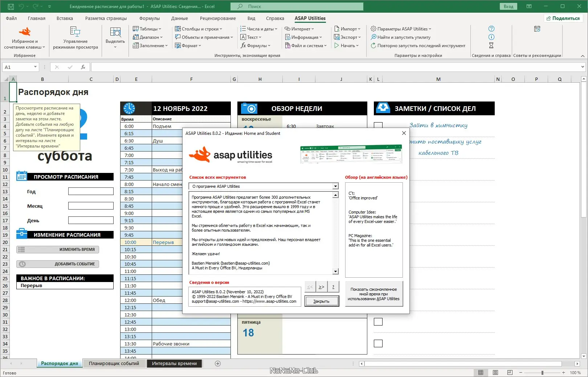
Task: Click the zoom out minus in the status bar
Action: tap(521, 373)
